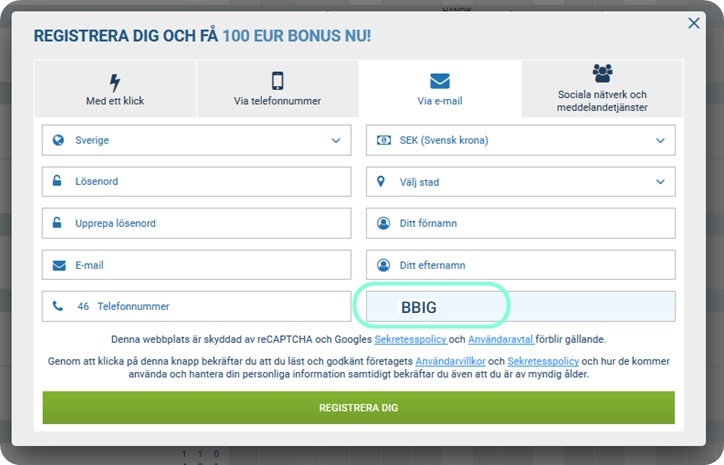This screenshot has width=724, height=465.
Task: Click the mobile phone icon
Action: [x=278, y=81]
